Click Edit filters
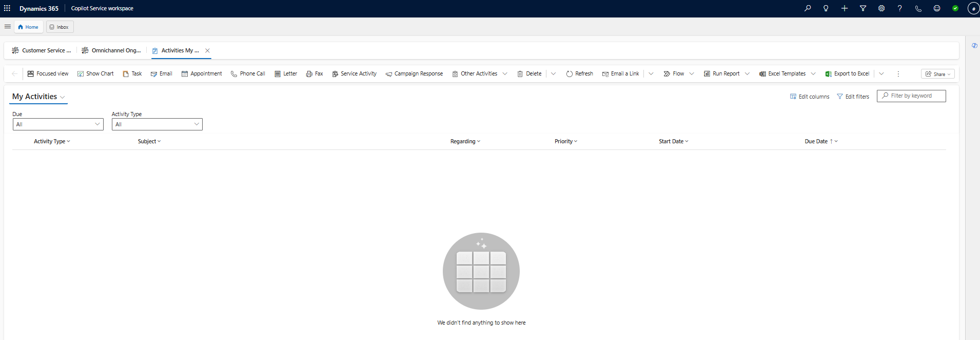Viewport: 980px width, 340px height. point(853,97)
